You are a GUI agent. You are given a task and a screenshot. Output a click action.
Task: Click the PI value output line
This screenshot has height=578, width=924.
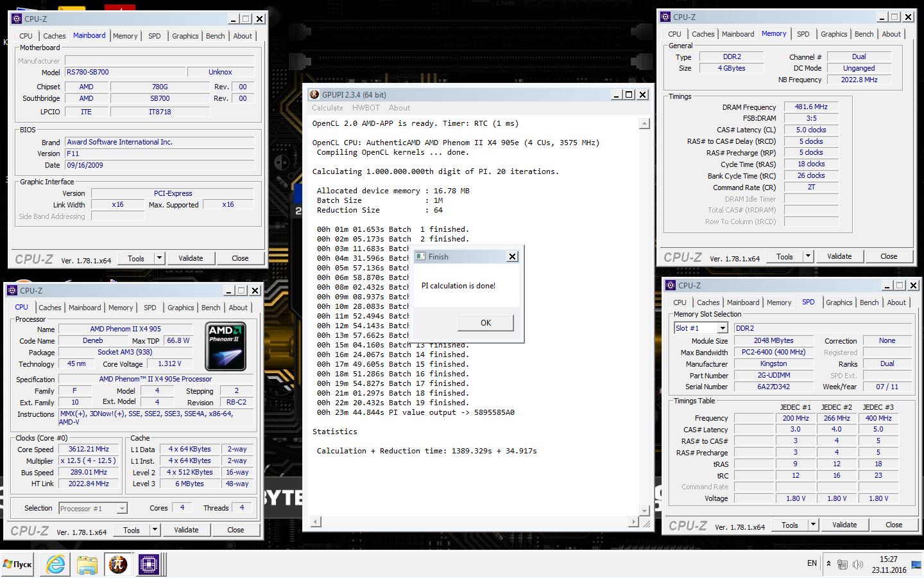click(416, 412)
